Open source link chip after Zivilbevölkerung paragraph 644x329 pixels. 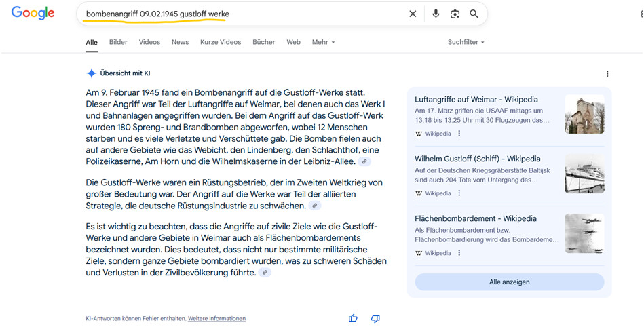(265, 272)
